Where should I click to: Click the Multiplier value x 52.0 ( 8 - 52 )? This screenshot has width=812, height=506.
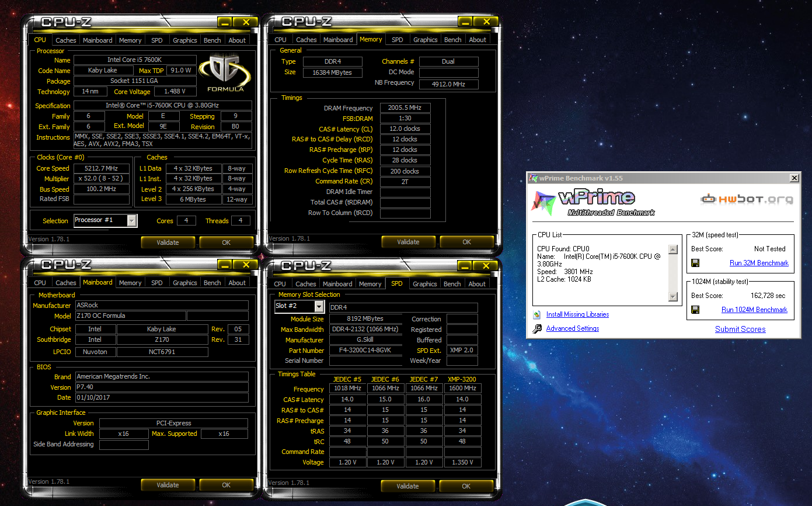(x=103, y=179)
